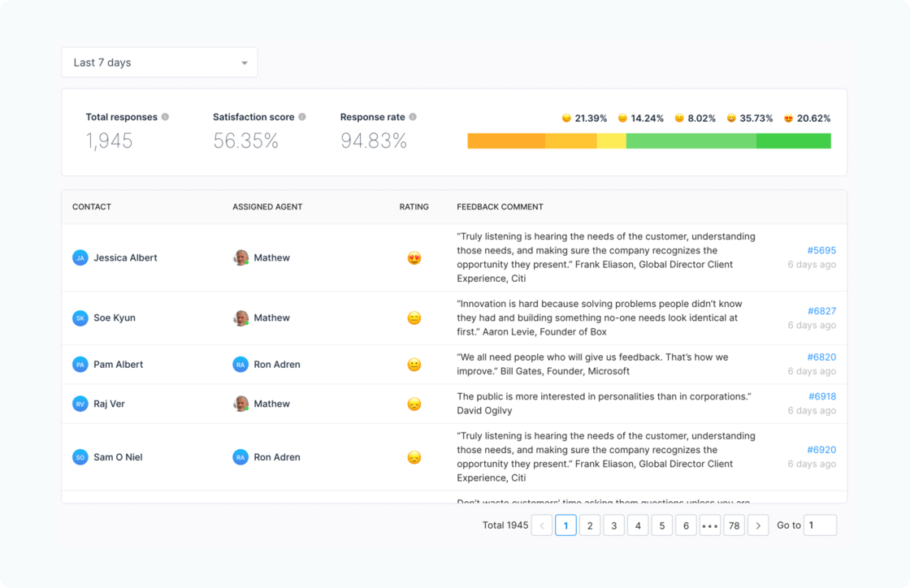Viewport: 910px width, 588px height.
Task: Click Jessica Albert's JA avatar
Action: [x=80, y=257]
